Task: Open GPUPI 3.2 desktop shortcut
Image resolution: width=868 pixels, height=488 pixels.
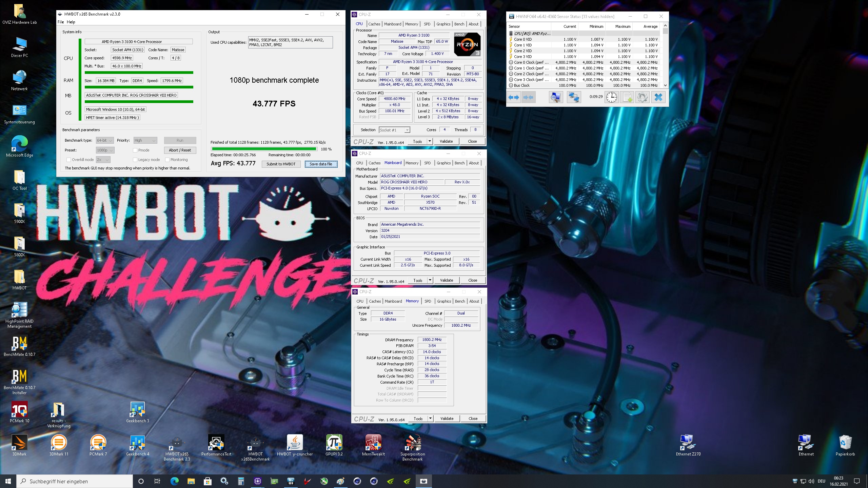Action: (x=334, y=445)
